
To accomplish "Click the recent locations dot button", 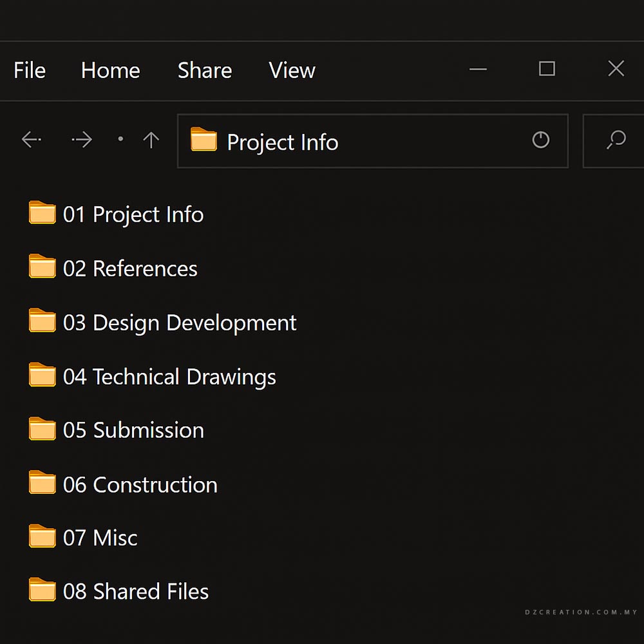I will tap(120, 139).
